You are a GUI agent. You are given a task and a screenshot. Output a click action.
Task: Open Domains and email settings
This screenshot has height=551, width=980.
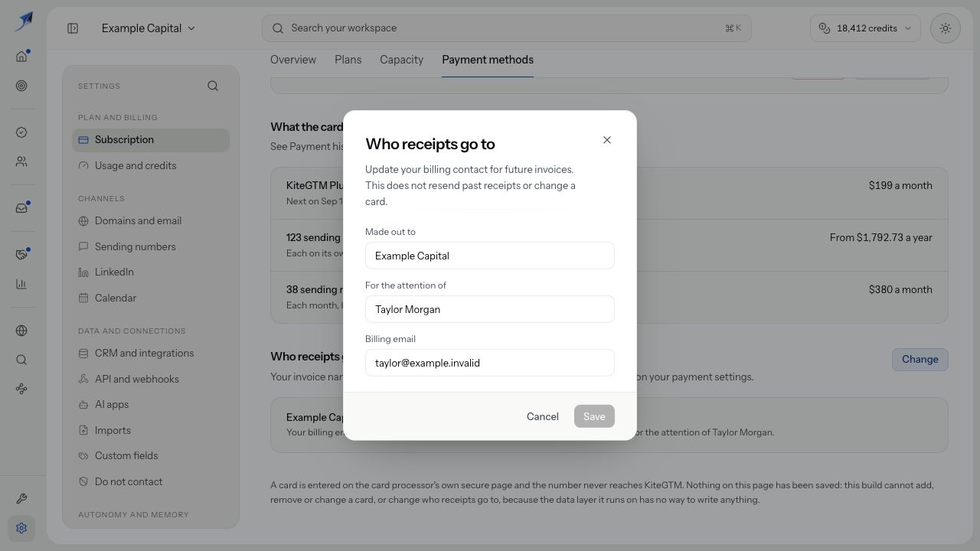point(151,221)
